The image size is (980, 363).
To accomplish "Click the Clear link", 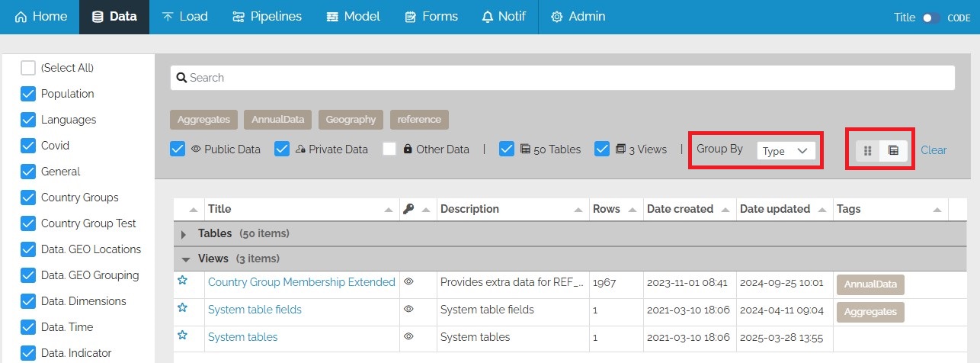I will pyautogui.click(x=934, y=150).
